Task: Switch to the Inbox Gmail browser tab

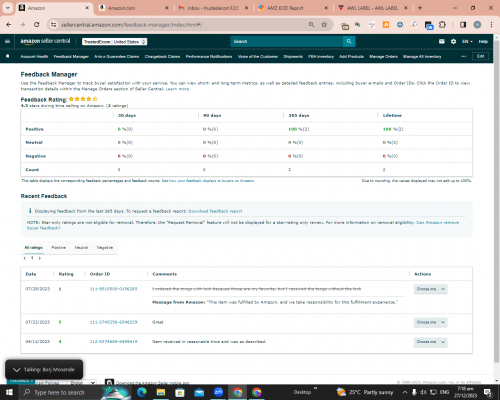Action: click(x=213, y=8)
